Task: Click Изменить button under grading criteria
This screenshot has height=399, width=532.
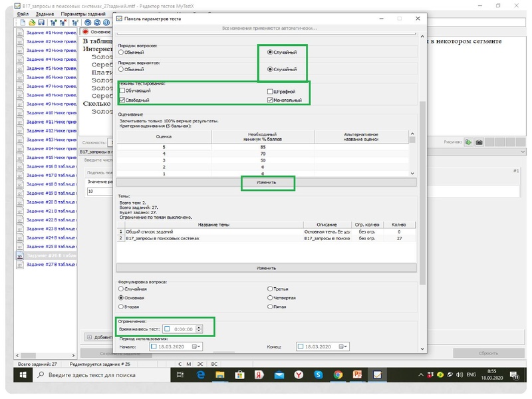Action: (267, 182)
